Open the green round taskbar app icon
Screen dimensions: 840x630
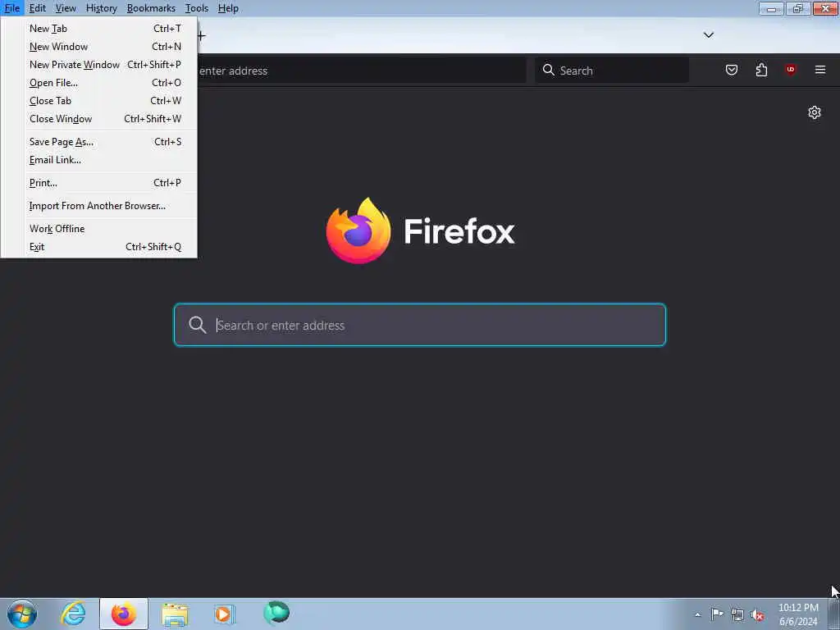(276, 613)
